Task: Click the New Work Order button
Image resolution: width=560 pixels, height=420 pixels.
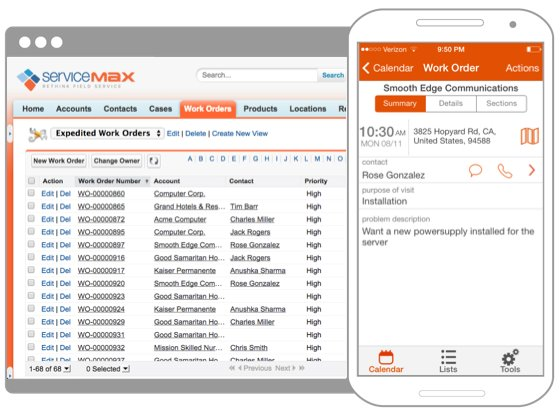Action: [59, 161]
